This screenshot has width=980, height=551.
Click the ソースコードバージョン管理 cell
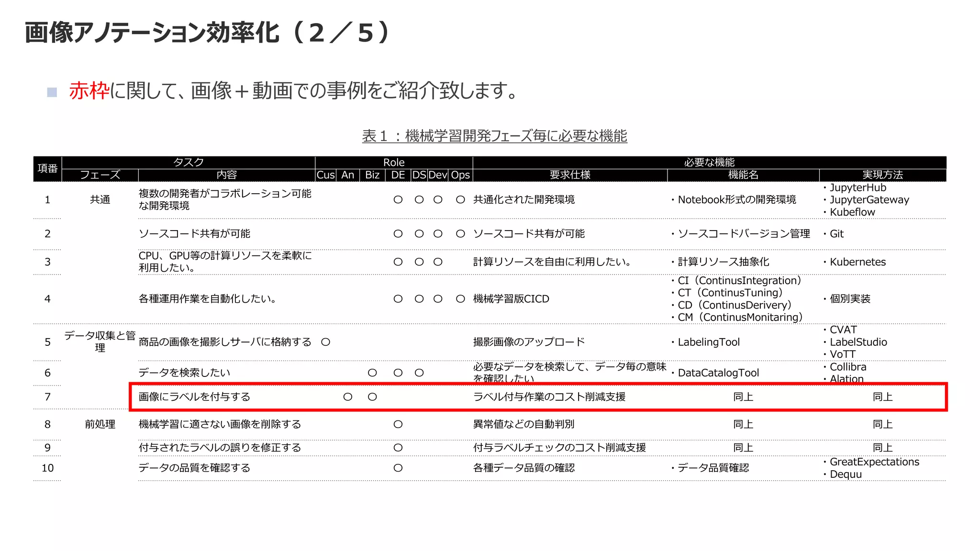pyautogui.click(x=740, y=233)
